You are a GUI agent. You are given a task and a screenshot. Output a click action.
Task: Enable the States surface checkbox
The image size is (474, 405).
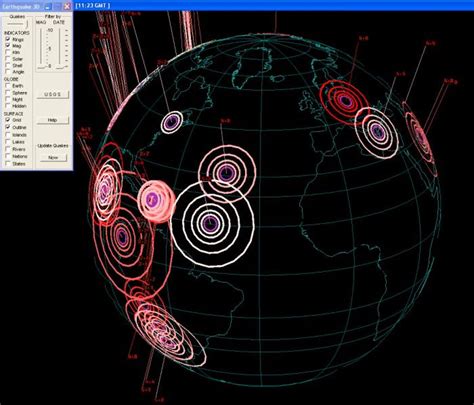pos(8,164)
